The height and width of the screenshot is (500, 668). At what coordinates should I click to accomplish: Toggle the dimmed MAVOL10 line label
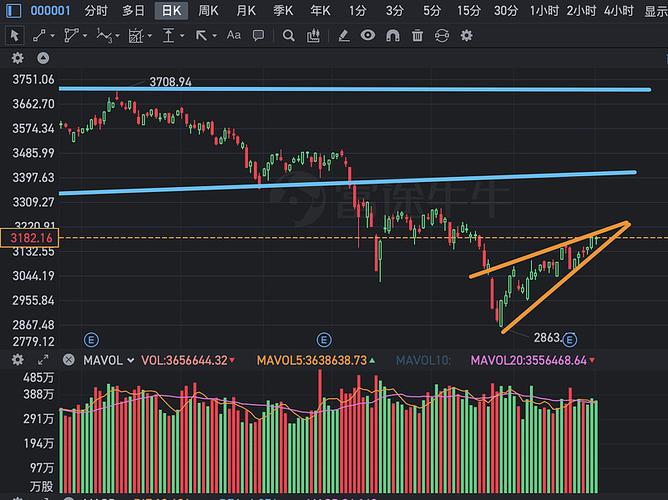tap(423, 360)
